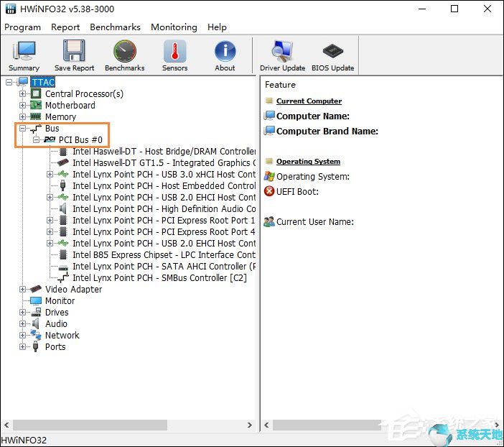Click the Motherboard icon in tree
This screenshot has height=447, width=504.
(36, 105)
